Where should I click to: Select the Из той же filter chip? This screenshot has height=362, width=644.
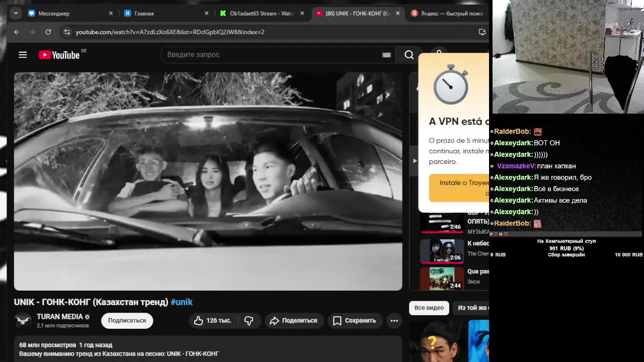point(471,308)
